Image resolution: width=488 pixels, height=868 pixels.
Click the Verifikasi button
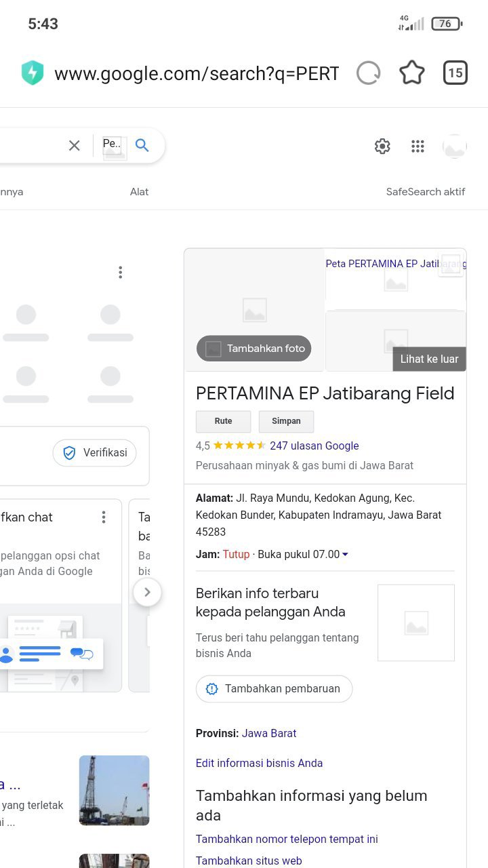[x=95, y=453]
